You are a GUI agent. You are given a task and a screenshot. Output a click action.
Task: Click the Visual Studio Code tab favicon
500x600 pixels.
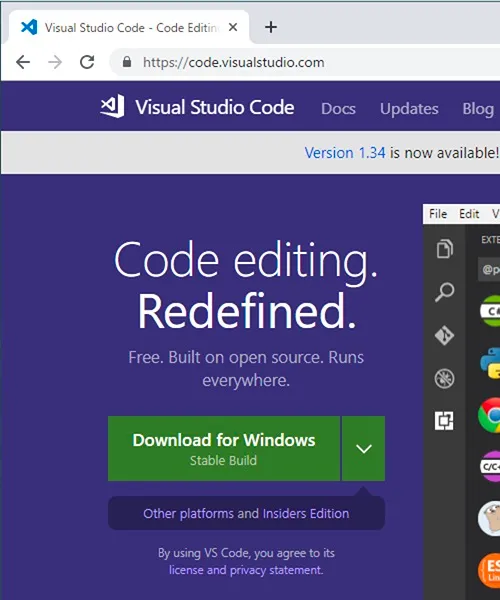coord(29,27)
